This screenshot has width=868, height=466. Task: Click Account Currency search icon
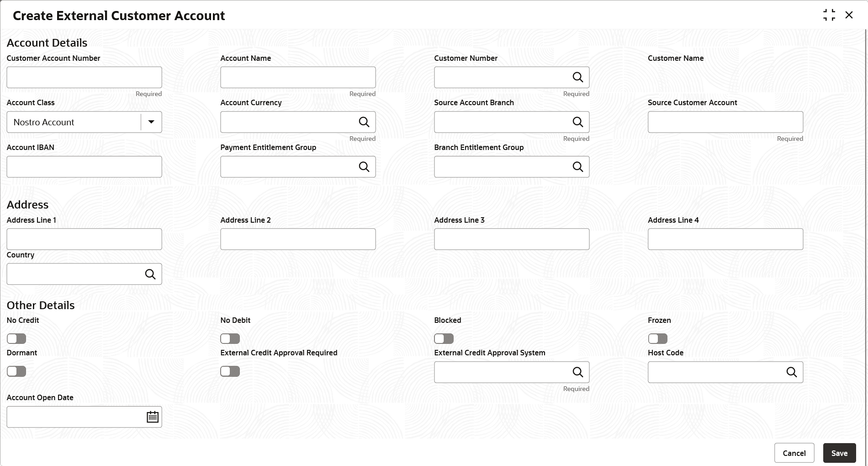pos(364,122)
